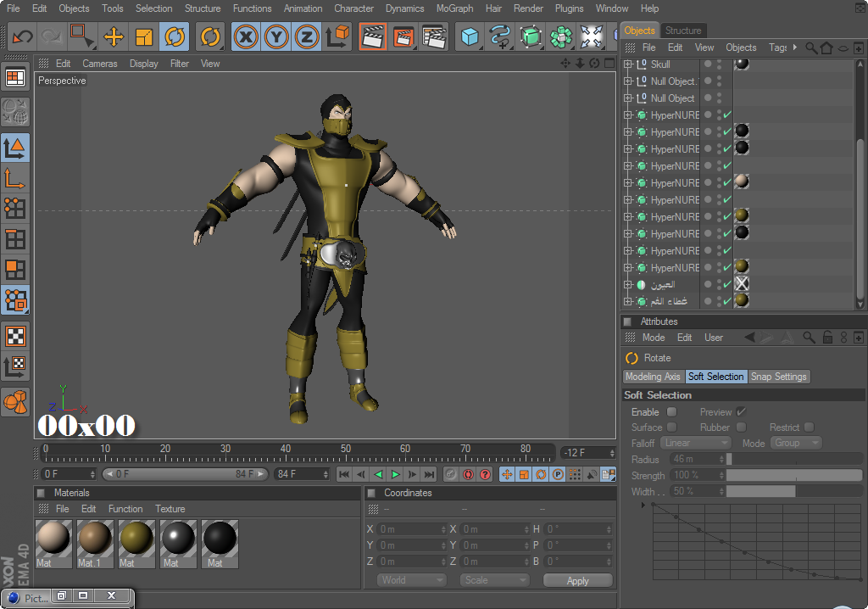Open the Materials Texture menu
The image size is (868, 609).
click(170, 509)
